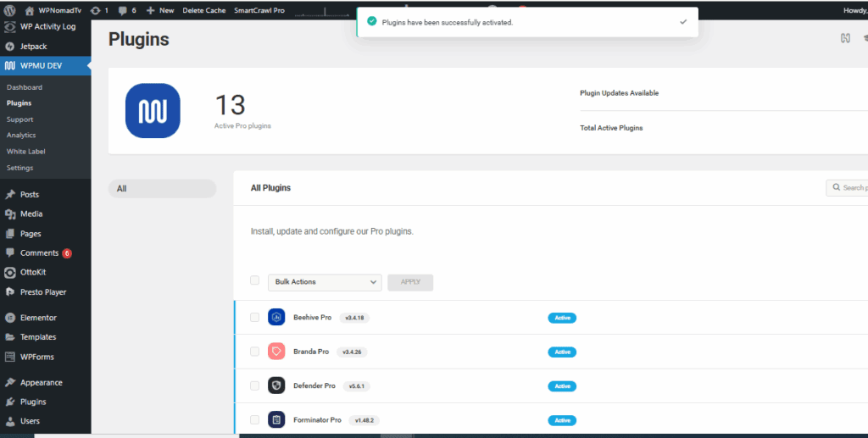This screenshot has height=438, width=868.
Task: Open Comments sidebar icon
Action: (10, 252)
